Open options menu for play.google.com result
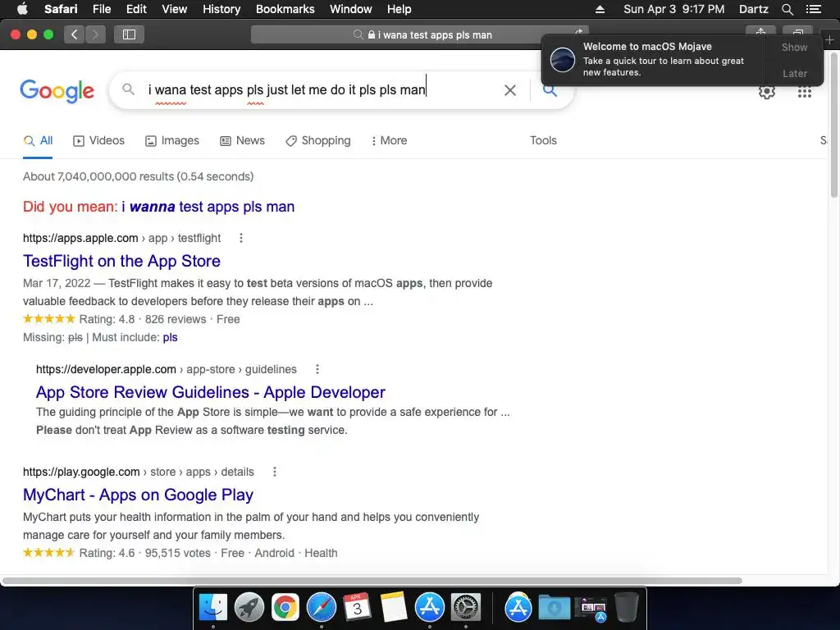The height and width of the screenshot is (630, 840). click(275, 472)
